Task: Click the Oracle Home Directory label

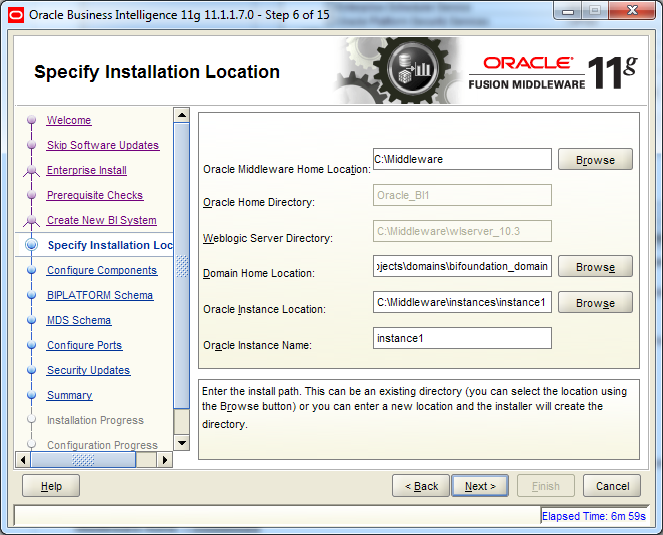Action: pos(259,202)
